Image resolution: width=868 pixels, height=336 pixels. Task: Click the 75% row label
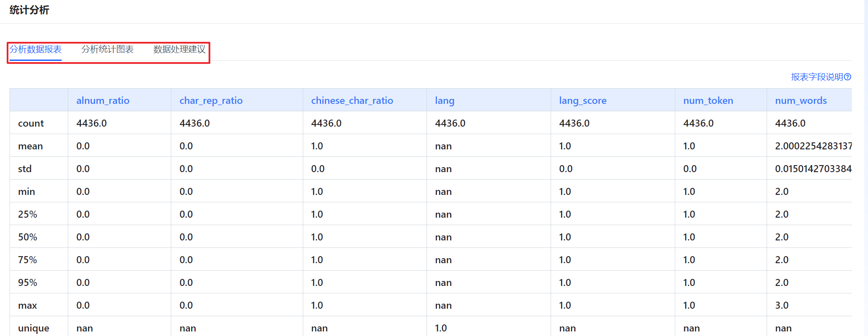[x=28, y=260]
